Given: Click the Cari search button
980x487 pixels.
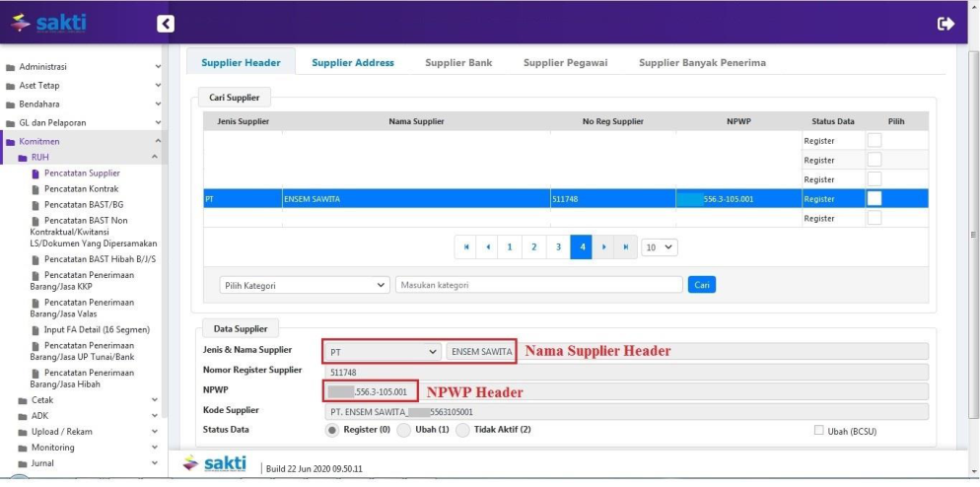Looking at the screenshot, I should (x=701, y=285).
